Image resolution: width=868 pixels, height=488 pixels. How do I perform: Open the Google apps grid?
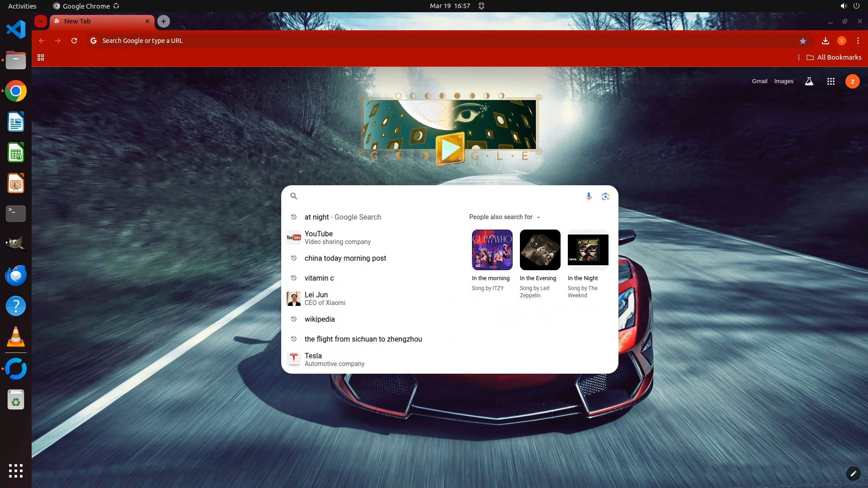[x=830, y=81]
